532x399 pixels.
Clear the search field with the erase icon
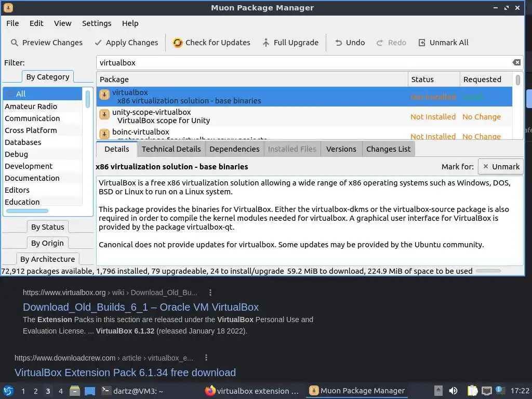pos(516,62)
